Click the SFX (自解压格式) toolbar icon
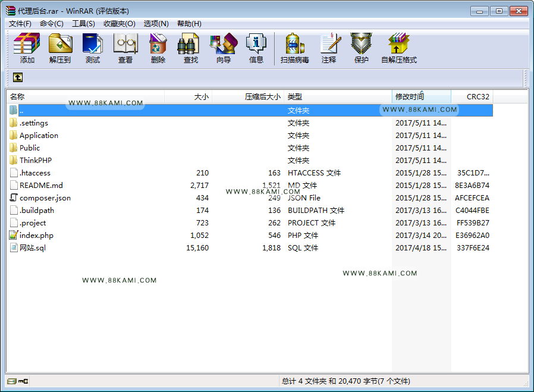Viewport: 534px width, 392px height. 399,43
